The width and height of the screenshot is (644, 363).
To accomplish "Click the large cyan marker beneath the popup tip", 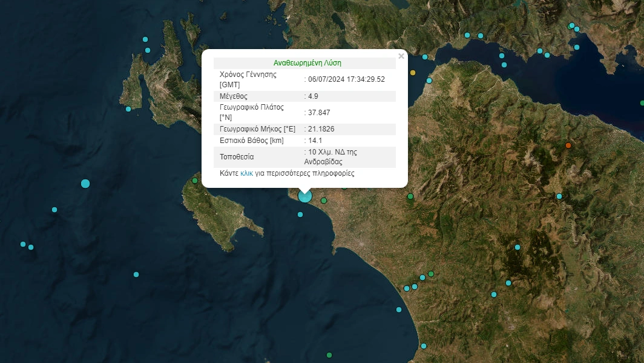I will tap(305, 196).
